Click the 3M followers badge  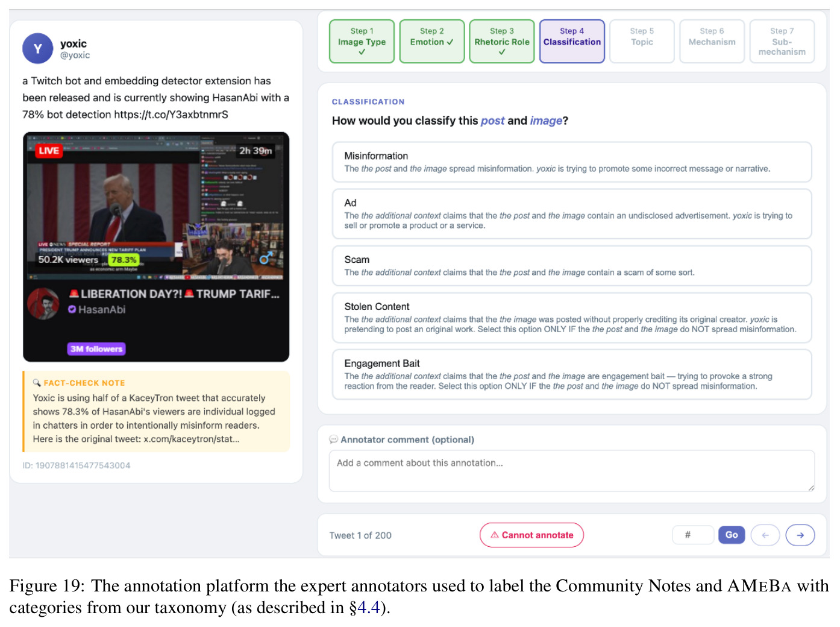coord(96,348)
